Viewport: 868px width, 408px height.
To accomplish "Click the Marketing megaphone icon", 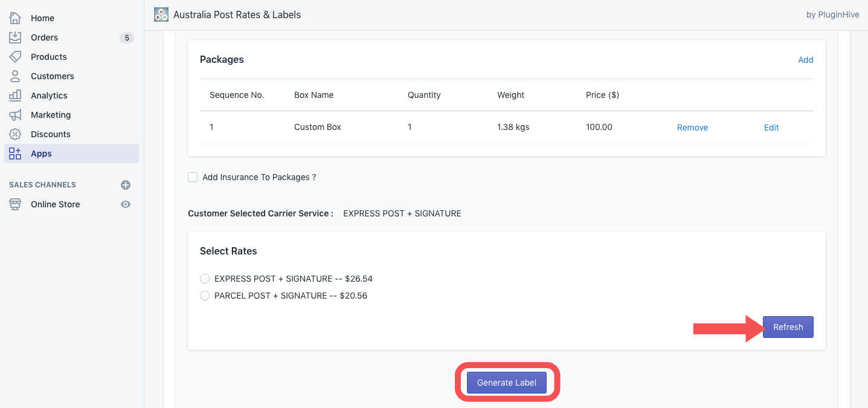I will 15,115.
